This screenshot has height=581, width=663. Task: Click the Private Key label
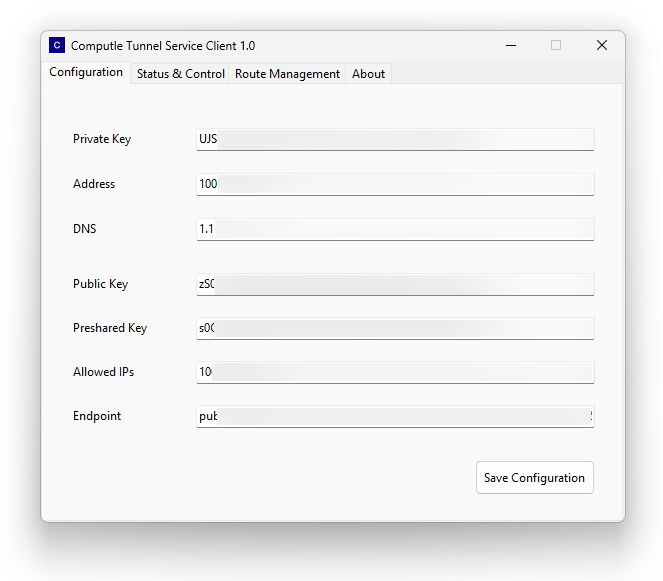coord(102,139)
